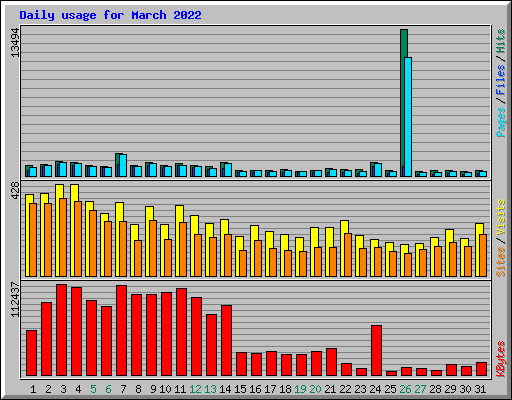Click the bottom axis value 112437

click(x=15, y=300)
